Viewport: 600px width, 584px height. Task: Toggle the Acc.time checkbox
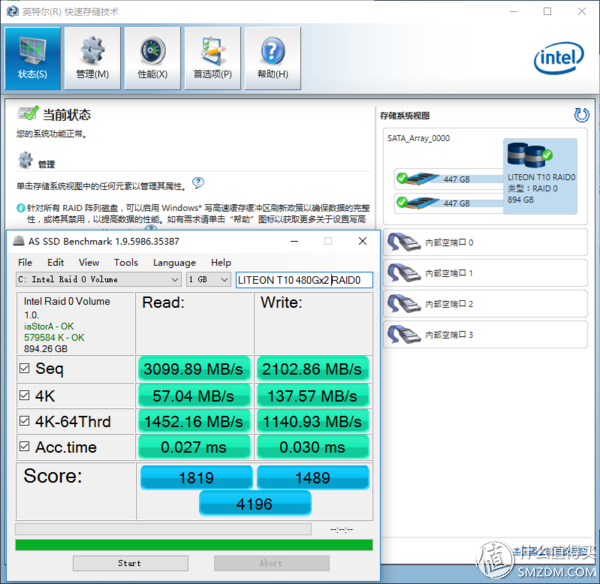[x=26, y=447]
